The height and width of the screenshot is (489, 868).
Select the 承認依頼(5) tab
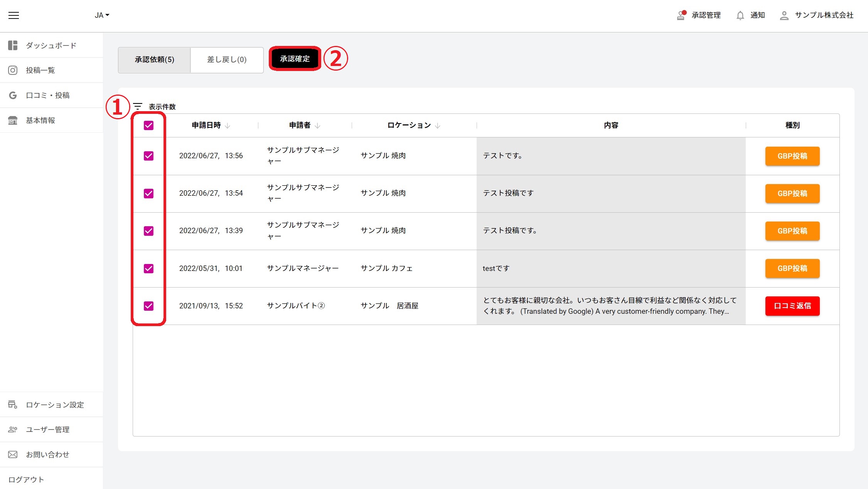[154, 60]
